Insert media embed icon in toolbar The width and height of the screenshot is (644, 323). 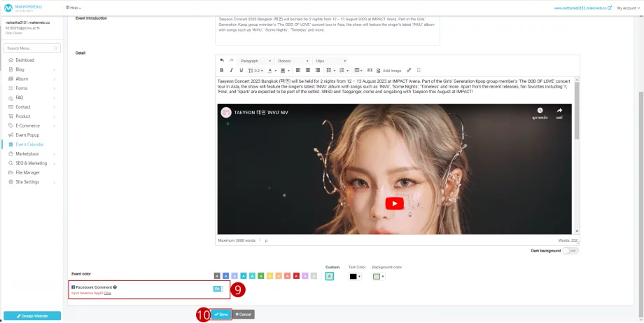click(x=370, y=70)
